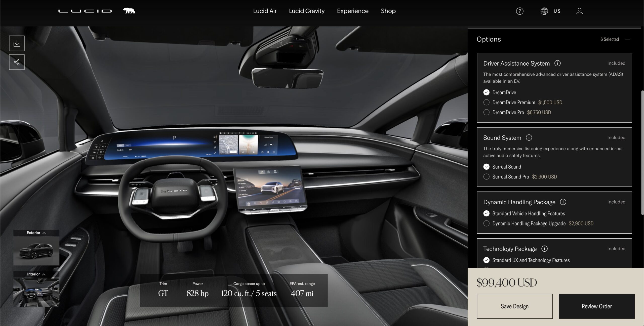The width and height of the screenshot is (644, 326).
Task: Click the 407 mi range value
Action: (x=302, y=293)
